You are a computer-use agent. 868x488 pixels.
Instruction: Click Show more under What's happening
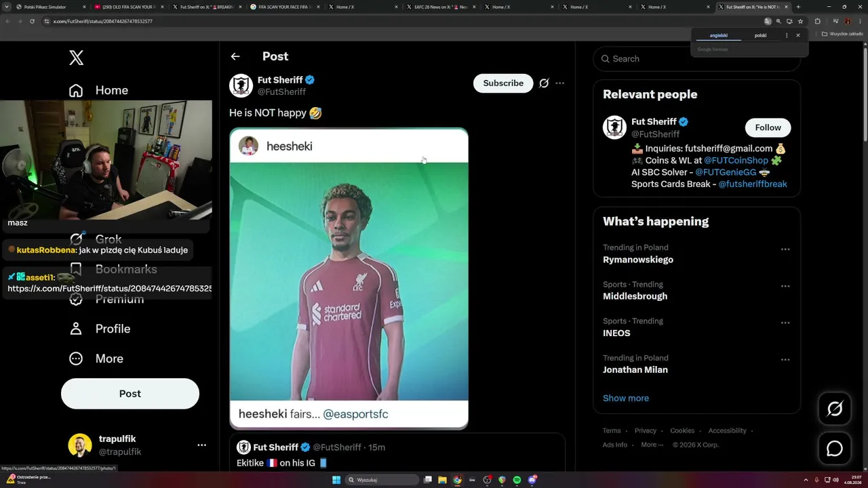tap(626, 398)
